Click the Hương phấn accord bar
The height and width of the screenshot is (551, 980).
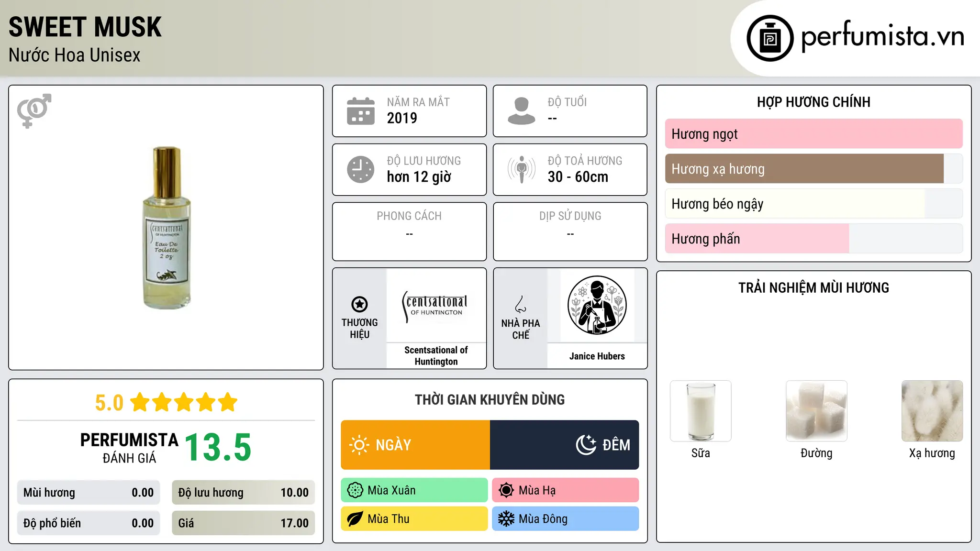pyautogui.click(x=813, y=239)
